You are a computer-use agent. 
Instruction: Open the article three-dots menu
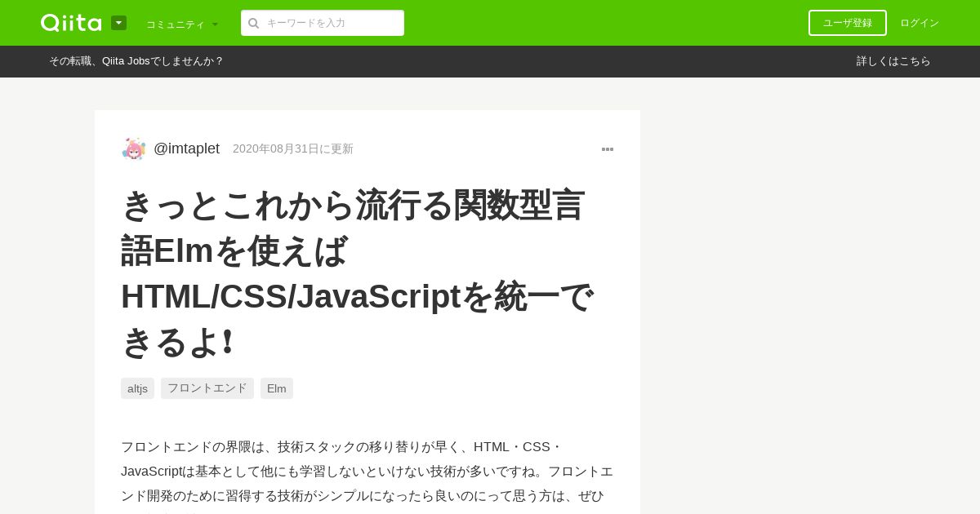coord(608,149)
